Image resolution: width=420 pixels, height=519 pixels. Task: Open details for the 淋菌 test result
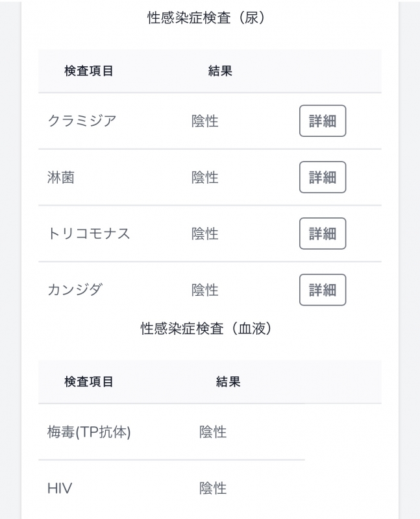323,177
